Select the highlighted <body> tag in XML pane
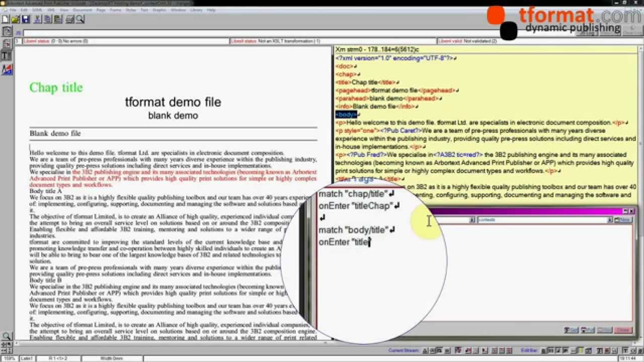Screen dimensions: 644x362 [346, 115]
